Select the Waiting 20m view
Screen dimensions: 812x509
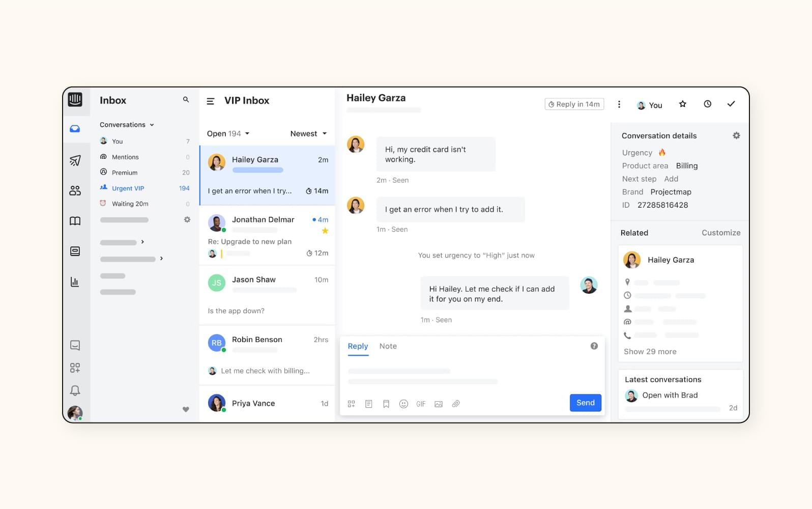(144, 204)
